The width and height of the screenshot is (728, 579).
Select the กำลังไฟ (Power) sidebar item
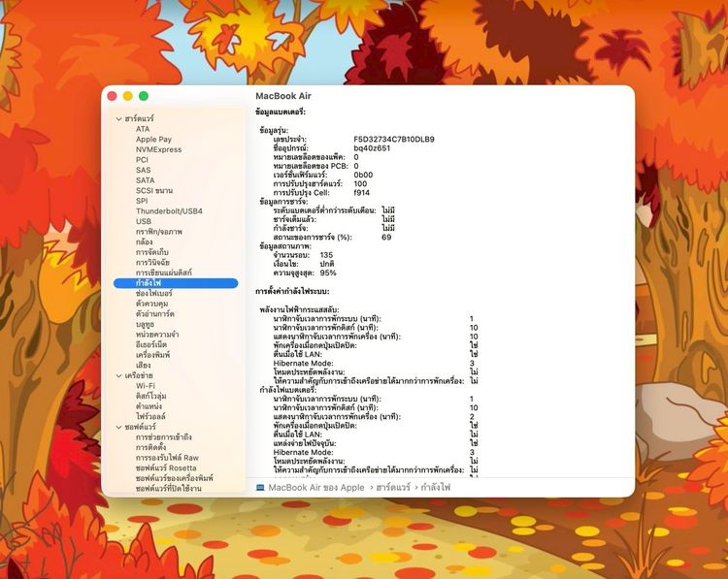click(149, 283)
